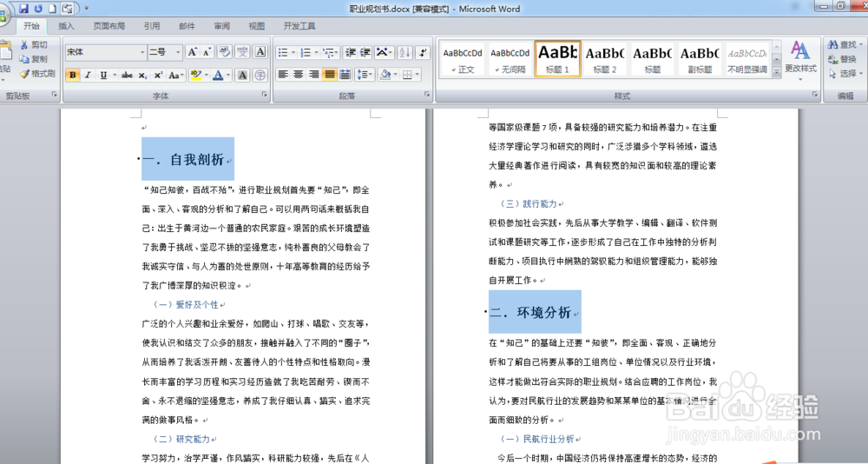Viewport: 868px width, 464px height.
Task: Open the numbering list dropdown
Action: 316,52
